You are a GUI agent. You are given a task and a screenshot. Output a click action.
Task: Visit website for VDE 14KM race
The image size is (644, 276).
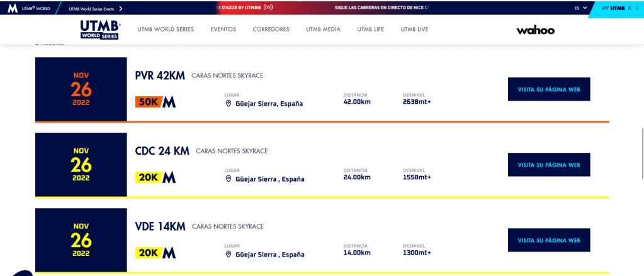(x=548, y=240)
